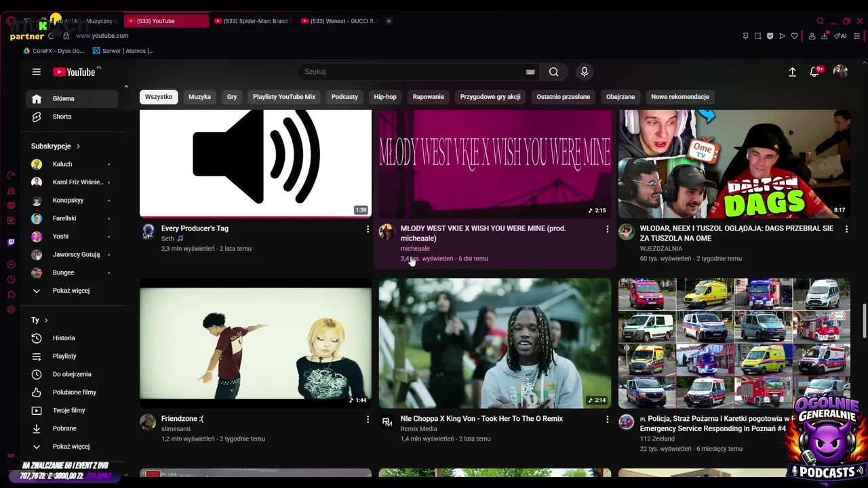Play the Nle Choppa X King Von thumbnail
This screenshot has width=868, height=488.
(x=495, y=343)
